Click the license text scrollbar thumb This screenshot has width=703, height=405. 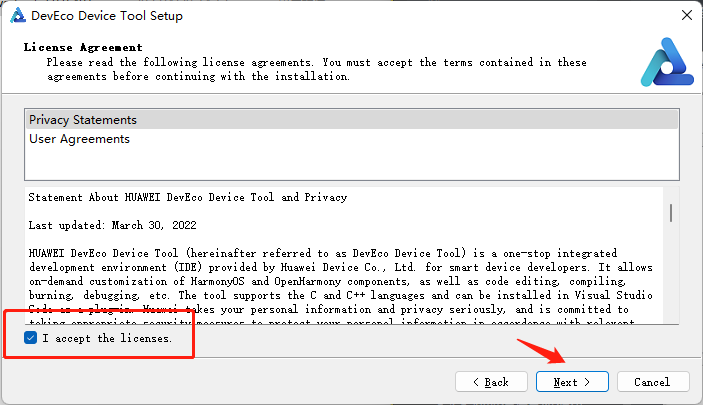(670, 213)
